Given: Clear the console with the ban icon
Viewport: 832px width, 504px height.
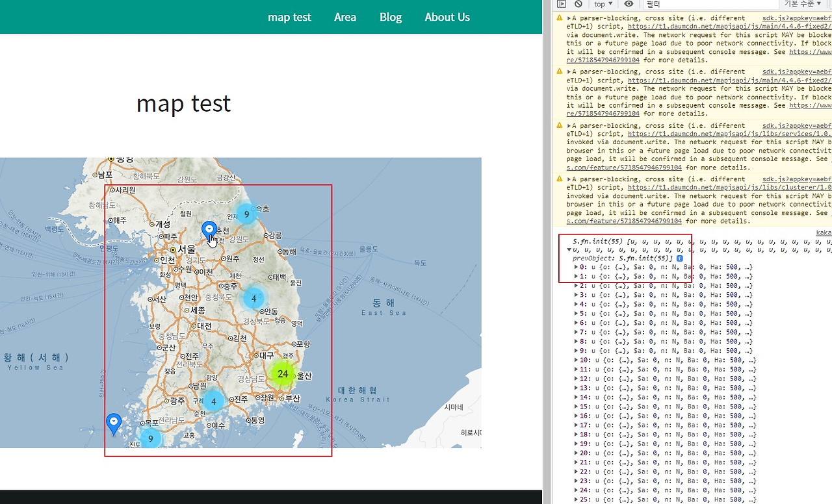Looking at the screenshot, I should [578, 4].
